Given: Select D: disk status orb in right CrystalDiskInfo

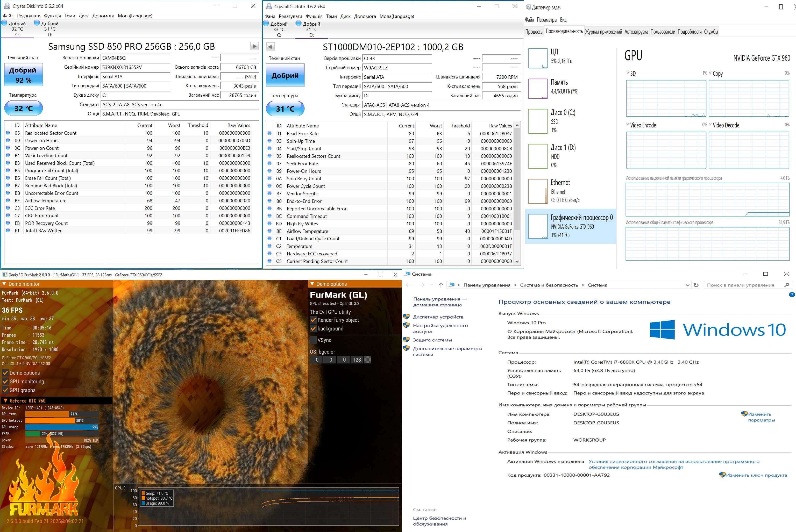Looking at the screenshot, I should point(299,23).
